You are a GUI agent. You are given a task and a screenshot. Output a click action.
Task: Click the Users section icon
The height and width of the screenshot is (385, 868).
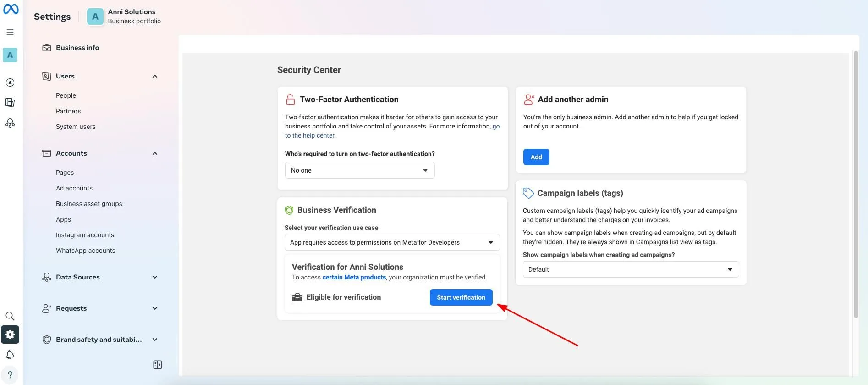47,76
